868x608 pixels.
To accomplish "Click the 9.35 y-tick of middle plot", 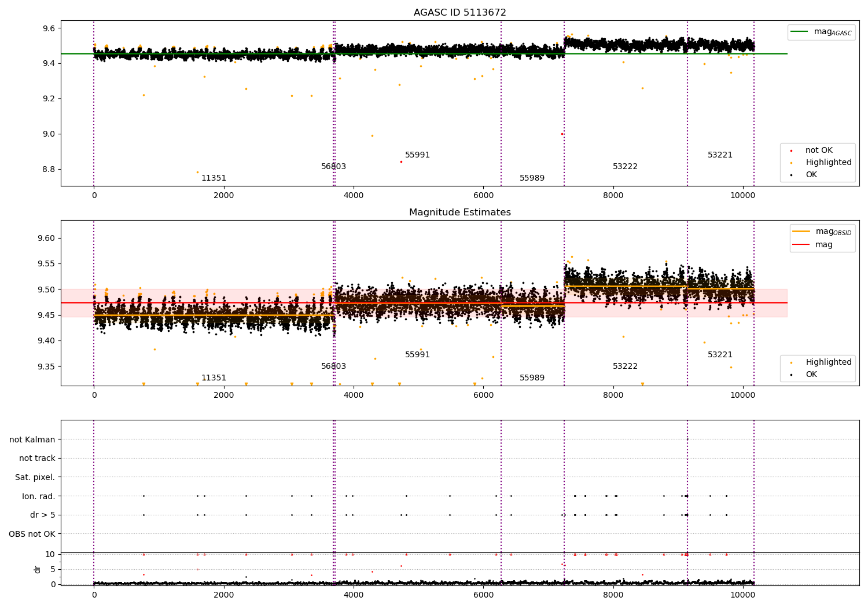I will (x=47, y=367).
